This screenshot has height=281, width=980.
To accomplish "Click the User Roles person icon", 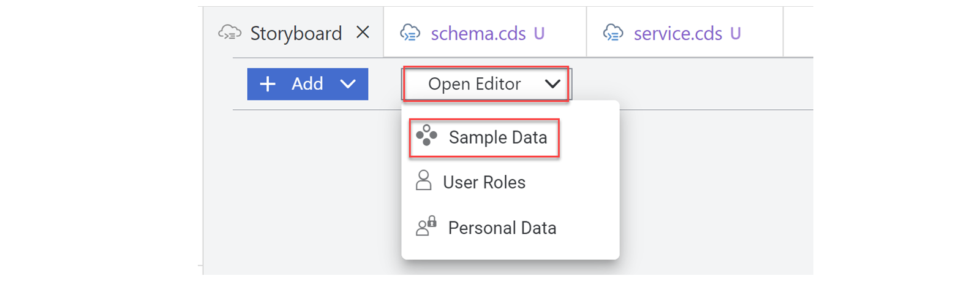I will pyautogui.click(x=423, y=181).
